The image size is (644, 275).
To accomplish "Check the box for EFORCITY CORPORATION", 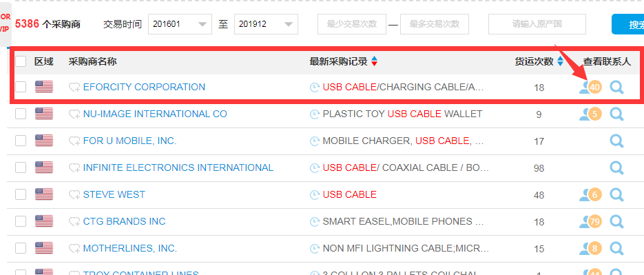I will (21, 87).
